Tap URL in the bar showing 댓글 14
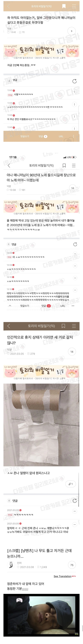 click(x=63, y=306)
